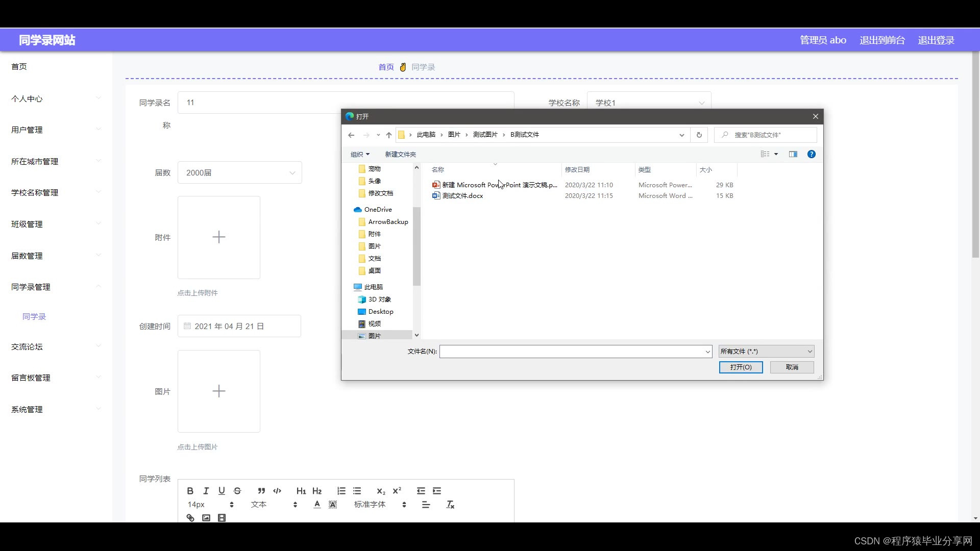The width and height of the screenshot is (980, 551).
Task: Toggle underline formatting
Action: [x=222, y=491]
